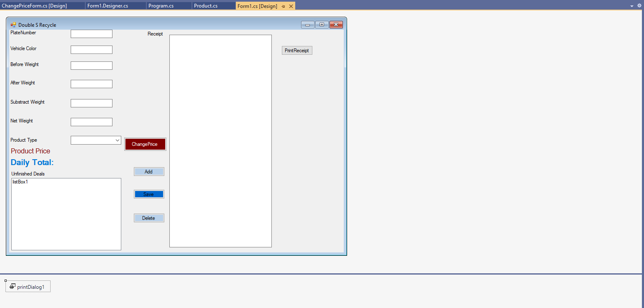Click the dark red ChangePrice button
This screenshot has height=308, width=644.
(x=145, y=144)
